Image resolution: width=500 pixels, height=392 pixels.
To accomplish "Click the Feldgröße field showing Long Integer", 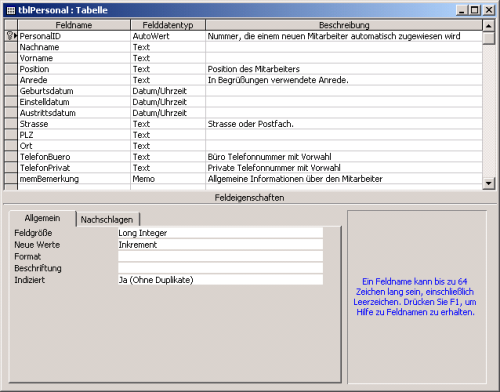I will tap(220, 233).
